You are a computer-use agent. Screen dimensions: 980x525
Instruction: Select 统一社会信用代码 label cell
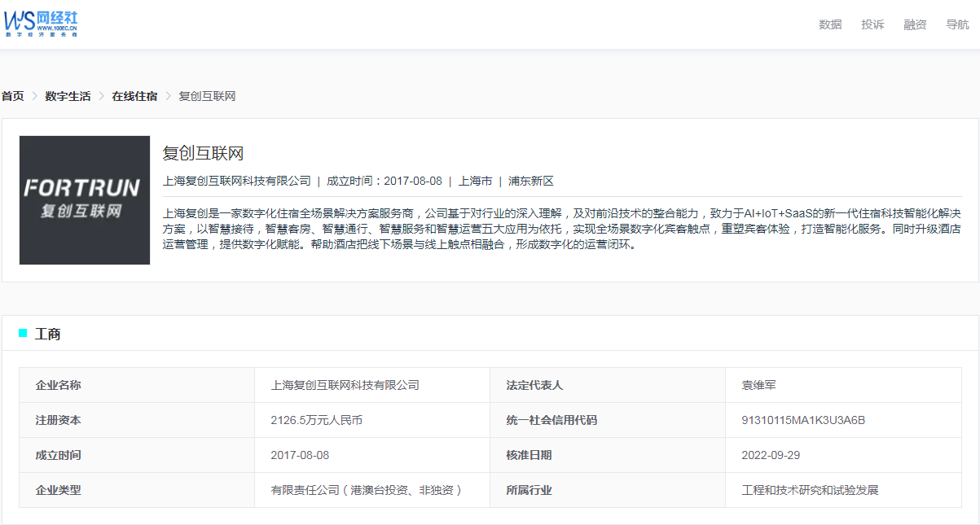coord(608,420)
